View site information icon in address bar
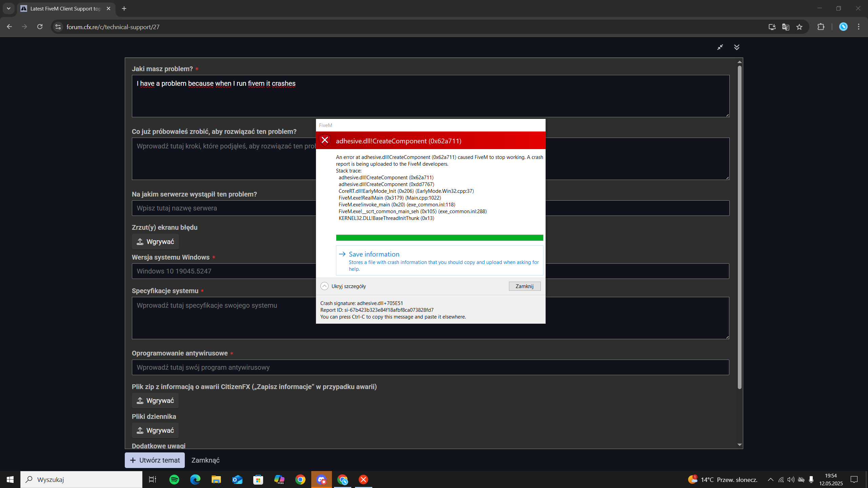Viewport: 868px width, 488px height. [x=58, y=27]
